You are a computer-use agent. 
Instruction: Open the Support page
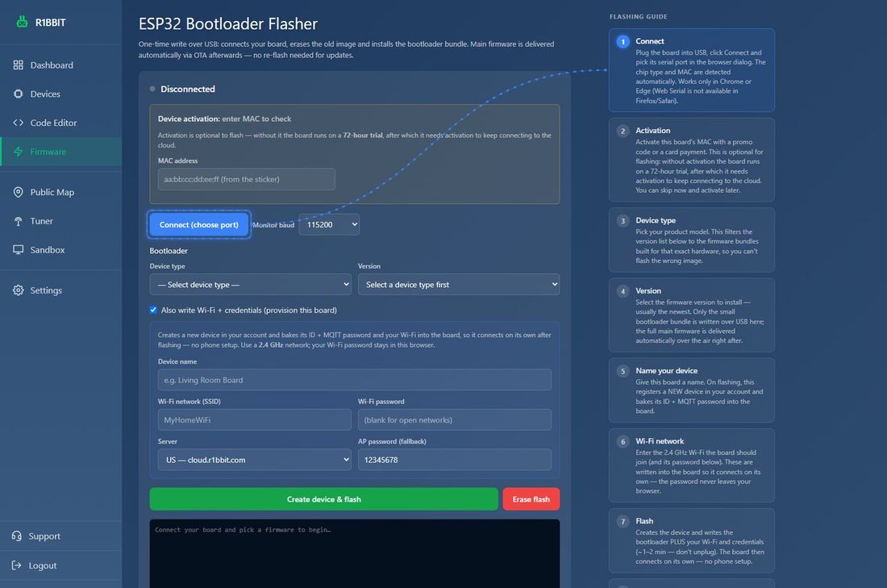pyautogui.click(x=61, y=536)
